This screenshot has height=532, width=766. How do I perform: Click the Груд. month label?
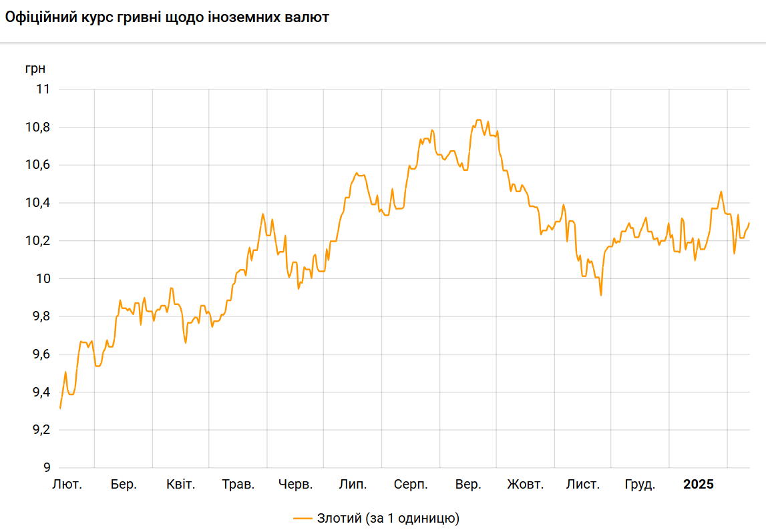pos(640,485)
